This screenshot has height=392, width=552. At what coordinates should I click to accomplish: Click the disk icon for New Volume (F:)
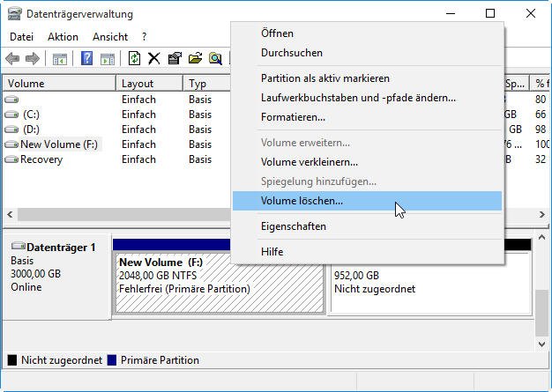coord(11,144)
